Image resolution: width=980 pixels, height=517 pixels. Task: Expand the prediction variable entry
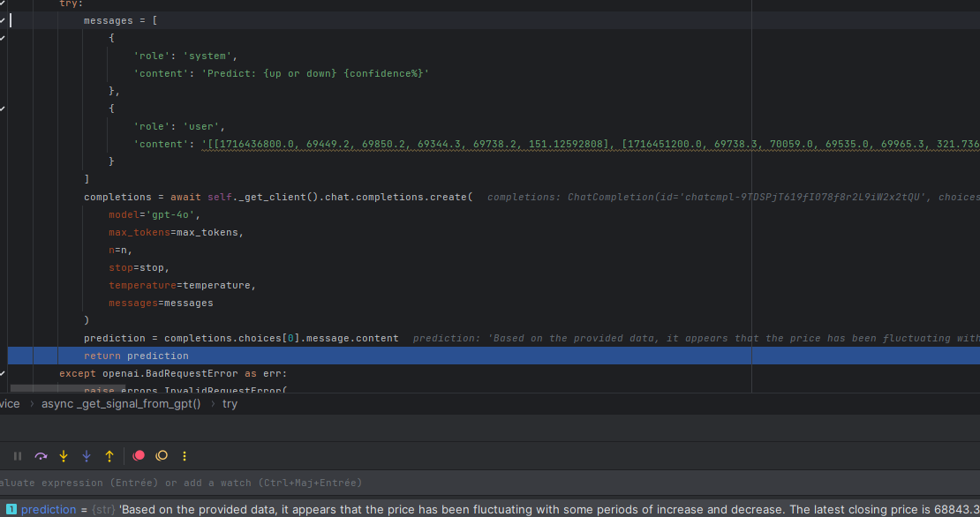(x=7, y=509)
